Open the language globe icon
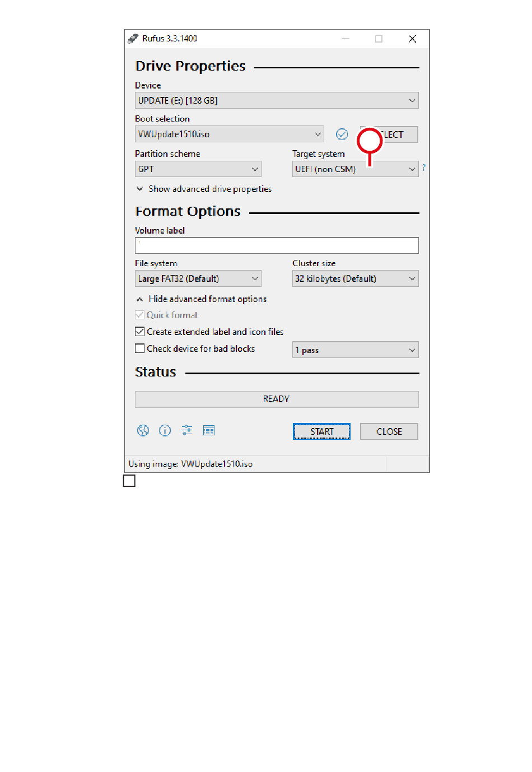 (x=143, y=430)
